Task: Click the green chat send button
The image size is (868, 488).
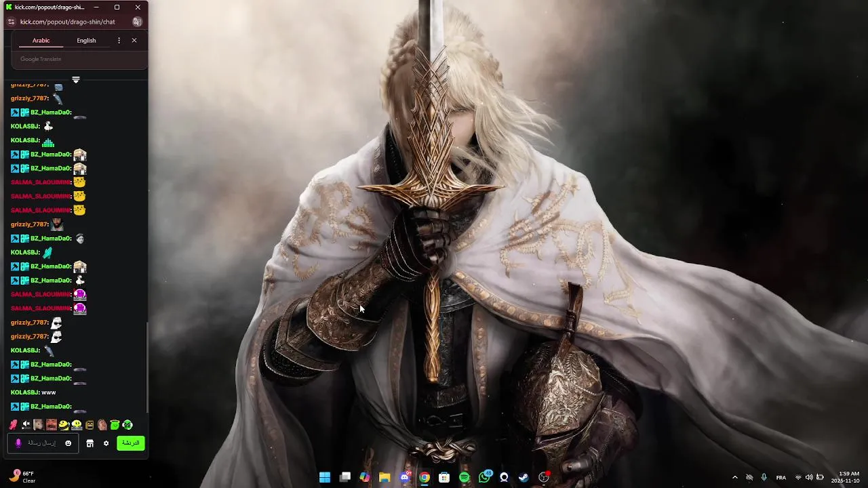Action: pos(131,443)
